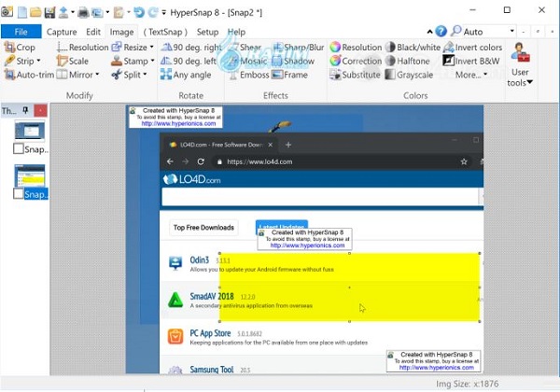Rotate image 90 deg. right
Screen dimensions: 560x392
pos(191,47)
